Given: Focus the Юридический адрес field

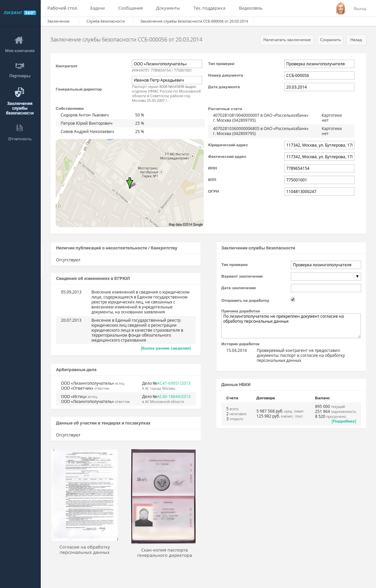Looking at the screenshot, I should point(319,145).
